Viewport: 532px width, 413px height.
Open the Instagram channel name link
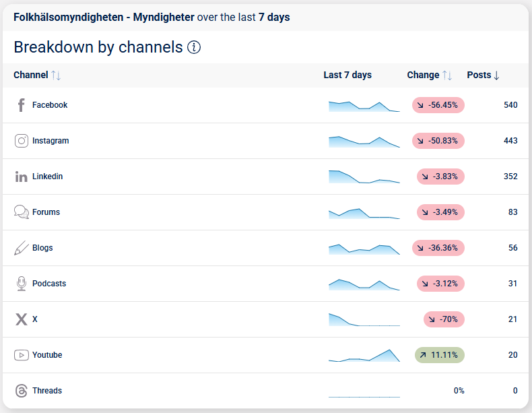tap(51, 141)
